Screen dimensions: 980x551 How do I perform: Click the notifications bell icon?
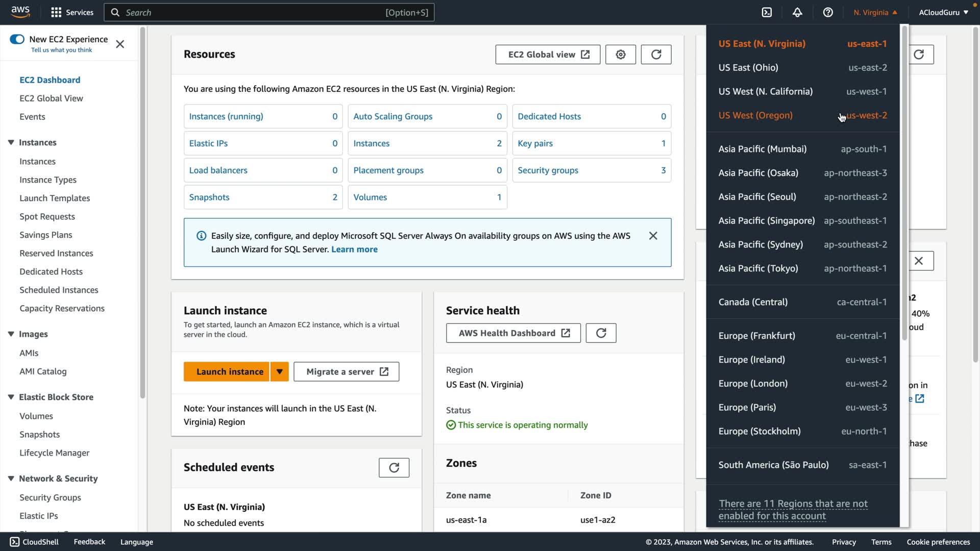(797, 12)
